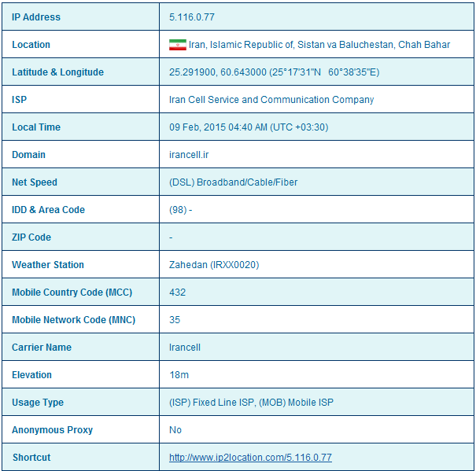Click the 'Usage Type' label

tap(38, 403)
